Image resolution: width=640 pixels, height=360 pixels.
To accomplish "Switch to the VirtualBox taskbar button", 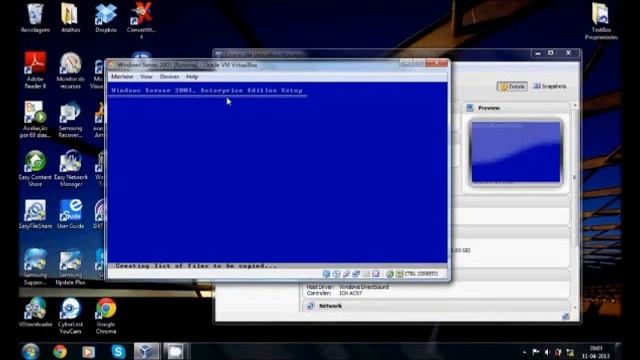I will click(x=146, y=351).
